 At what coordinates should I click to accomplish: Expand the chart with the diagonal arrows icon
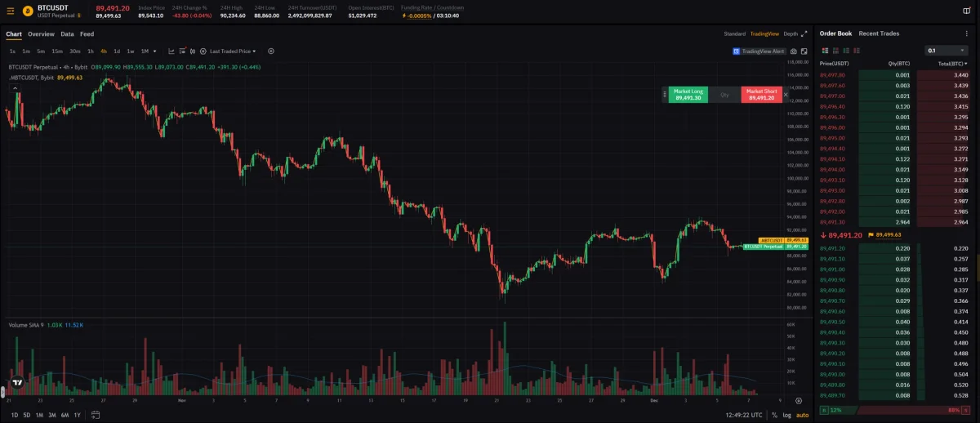804,33
